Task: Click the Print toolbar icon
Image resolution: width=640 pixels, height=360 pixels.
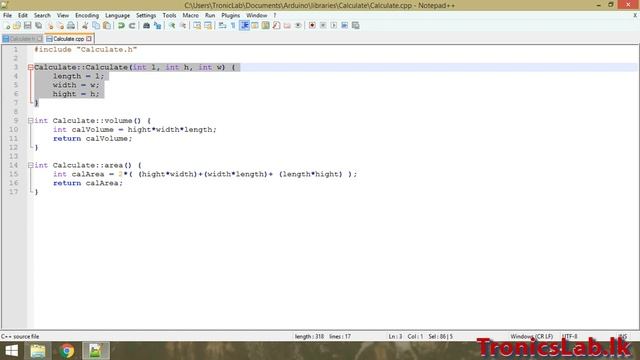Action: click(x=71, y=26)
